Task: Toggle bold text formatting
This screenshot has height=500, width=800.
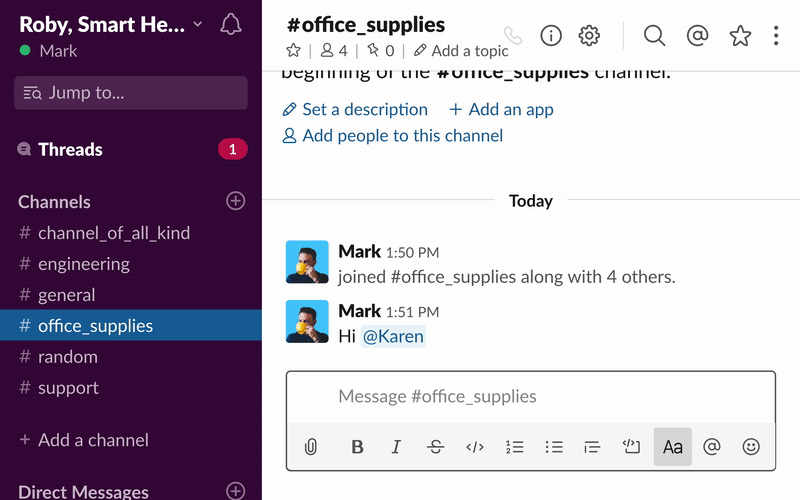Action: coord(357,447)
